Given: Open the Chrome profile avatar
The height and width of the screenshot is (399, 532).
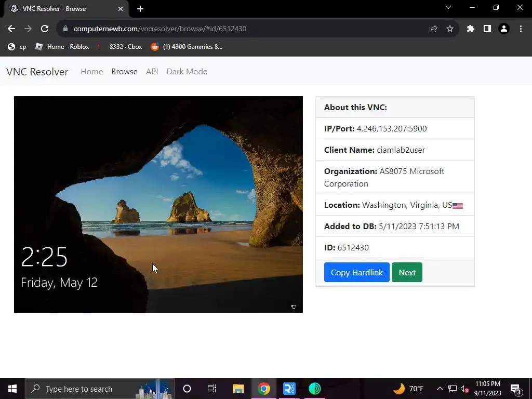Looking at the screenshot, I should click(504, 29).
